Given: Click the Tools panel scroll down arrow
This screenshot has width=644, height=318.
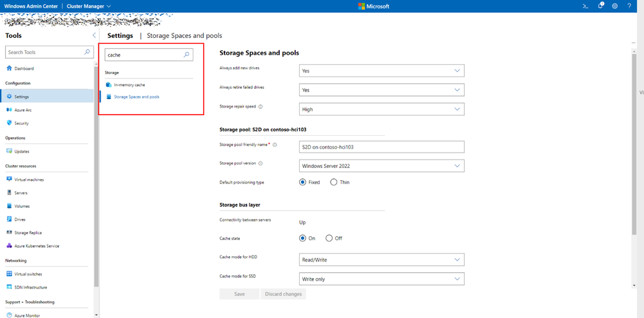Looking at the screenshot, I should click(x=96, y=315).
